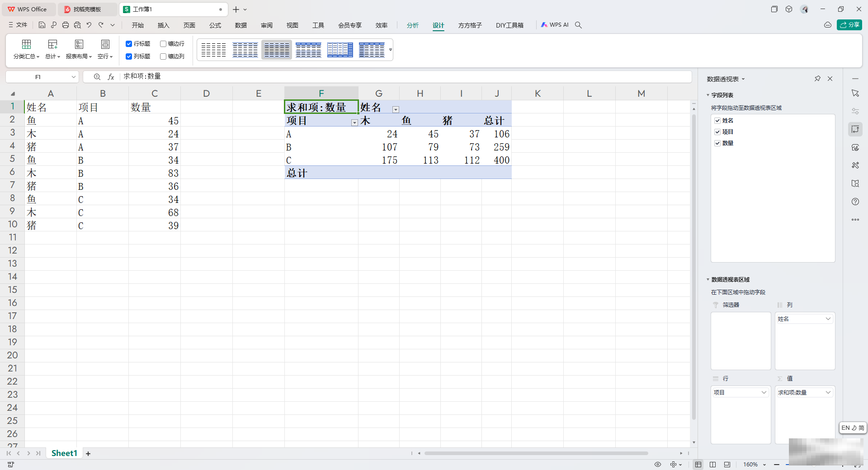Uncheck the 数量 field in field list
868x470 pixels.
pos(717,143)
